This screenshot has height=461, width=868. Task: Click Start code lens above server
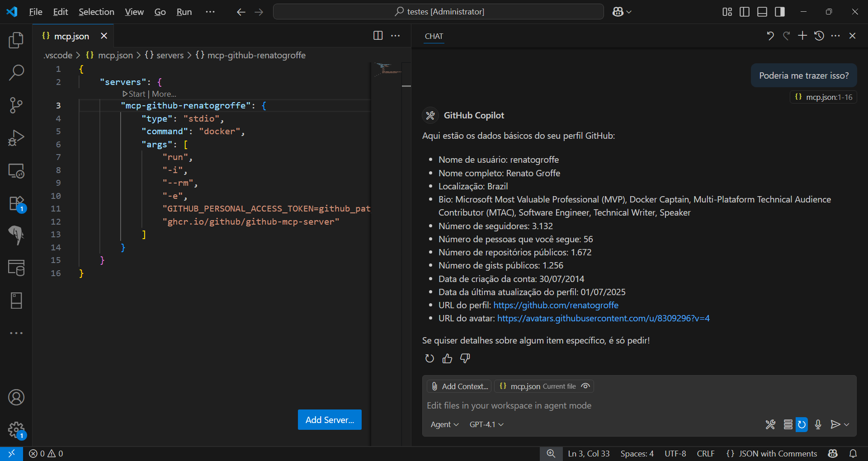tap(134, 94)
